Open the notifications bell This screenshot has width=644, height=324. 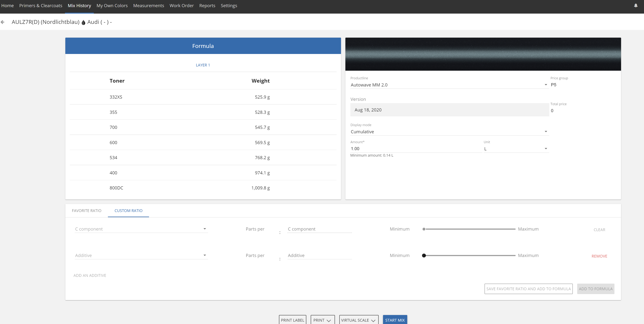tap(636, 6)
